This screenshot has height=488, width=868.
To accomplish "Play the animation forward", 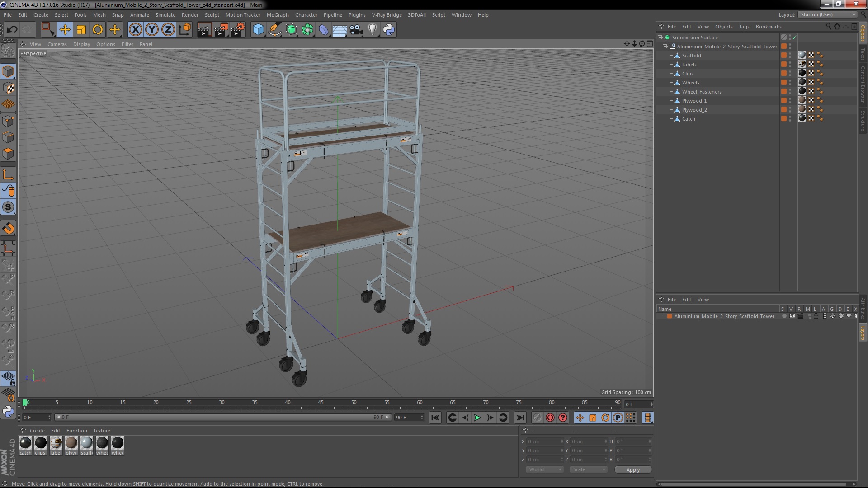I will point(477,418).
